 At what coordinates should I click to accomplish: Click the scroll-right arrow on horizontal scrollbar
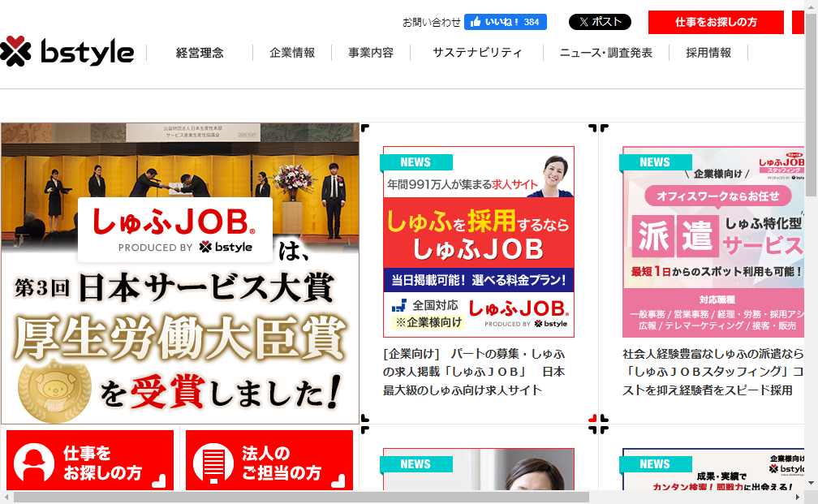point(797,498)
